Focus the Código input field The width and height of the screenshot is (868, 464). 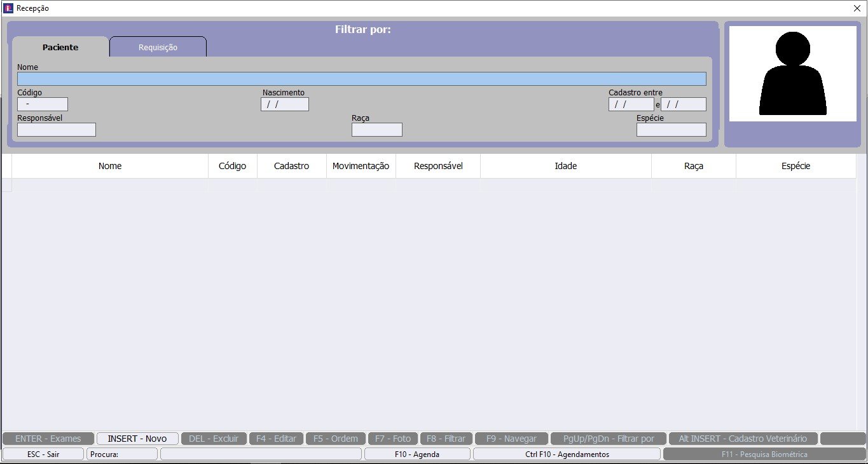pos(43,104)
